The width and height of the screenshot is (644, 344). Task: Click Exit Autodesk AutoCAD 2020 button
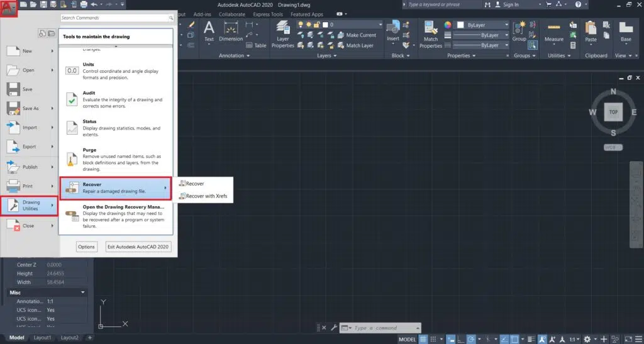[x=138, y=247]
